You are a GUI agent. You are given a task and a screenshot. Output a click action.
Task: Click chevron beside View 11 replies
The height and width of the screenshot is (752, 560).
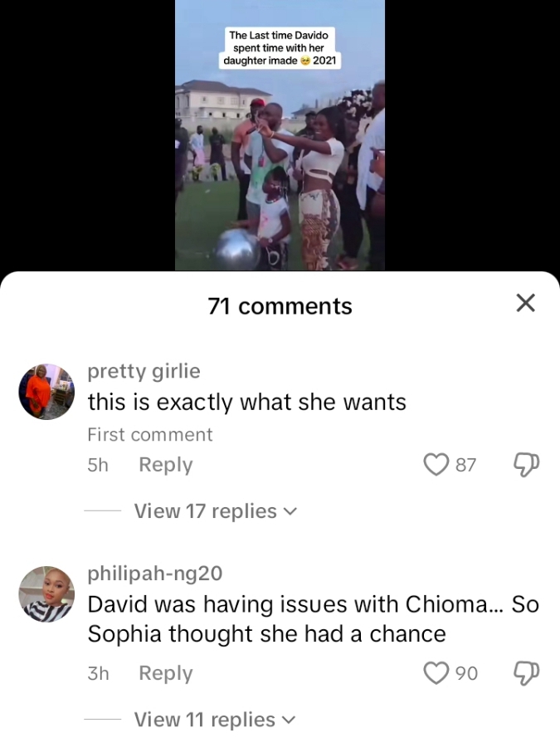289,720
